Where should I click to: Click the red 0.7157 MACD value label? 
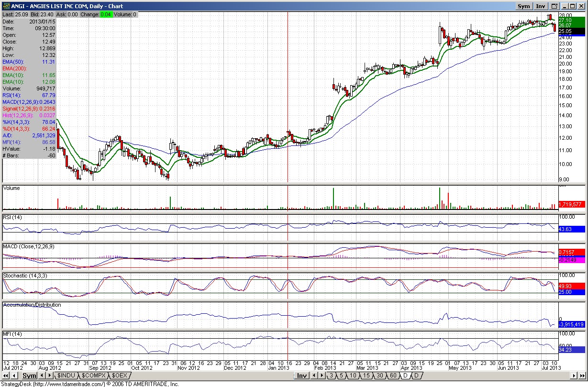572,252
